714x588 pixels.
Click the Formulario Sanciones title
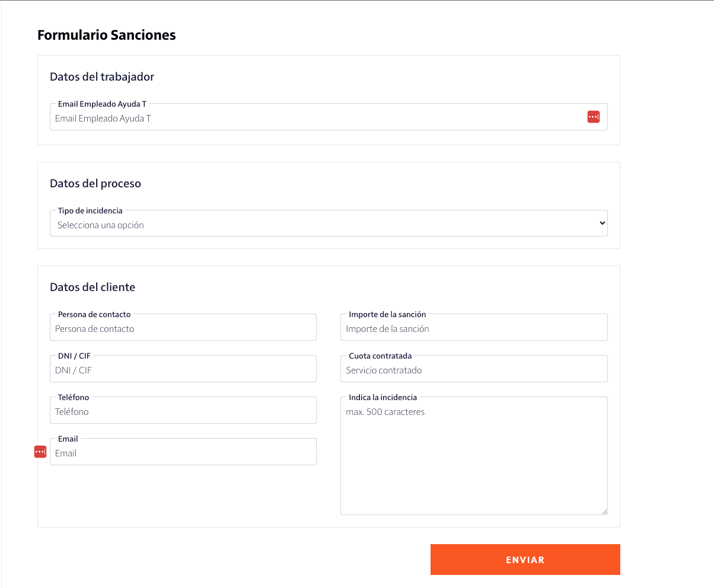107,34
